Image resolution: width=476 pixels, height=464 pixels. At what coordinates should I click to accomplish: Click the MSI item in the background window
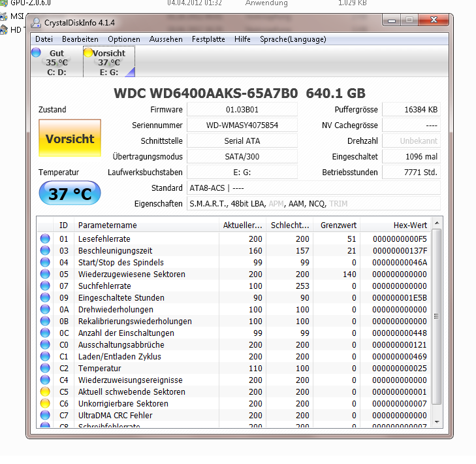pos(17,16)
